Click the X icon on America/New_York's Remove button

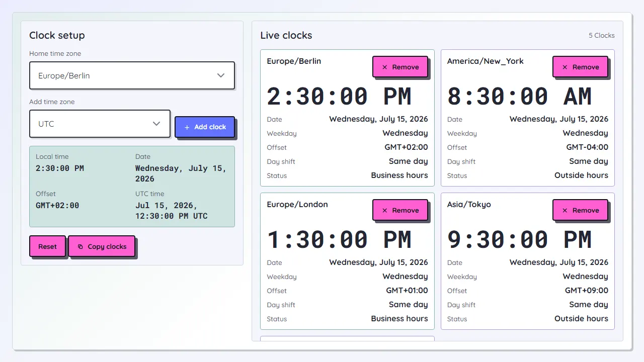pyautogui.click(x=565, y=67)
